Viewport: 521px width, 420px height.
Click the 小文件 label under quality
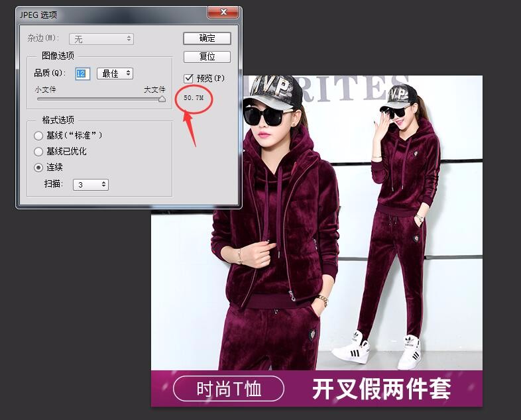46,89
